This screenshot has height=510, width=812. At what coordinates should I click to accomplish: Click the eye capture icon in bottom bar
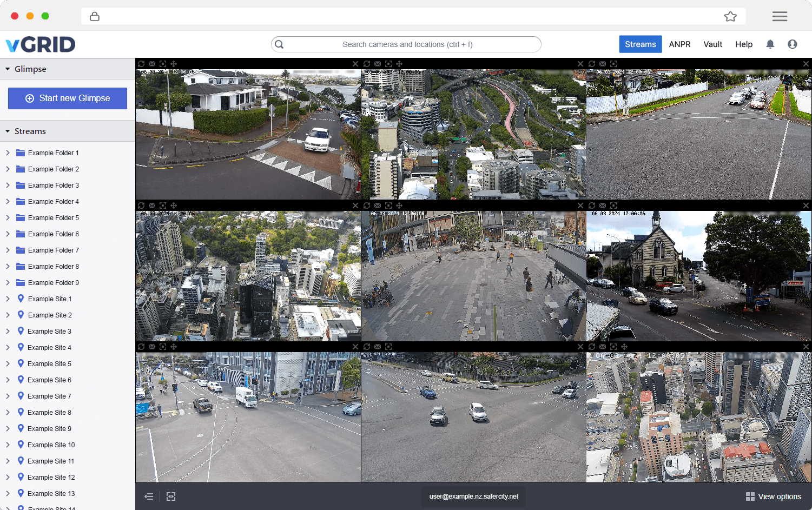[171, 496]
